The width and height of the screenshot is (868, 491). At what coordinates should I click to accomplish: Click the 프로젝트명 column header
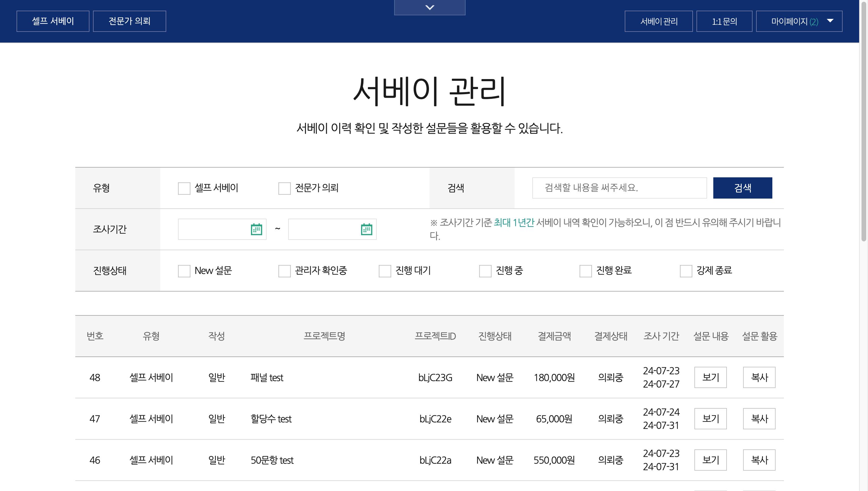click(324, 336)
